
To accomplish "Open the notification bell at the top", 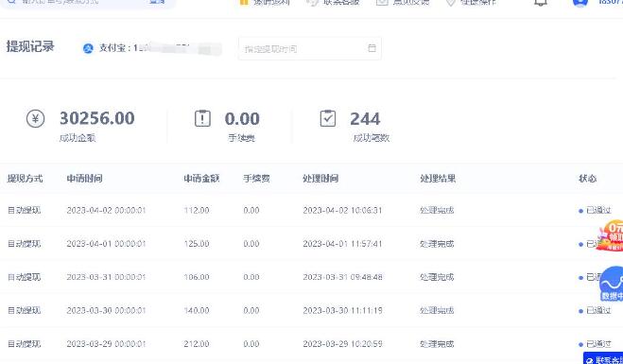I will pos(541,2).
